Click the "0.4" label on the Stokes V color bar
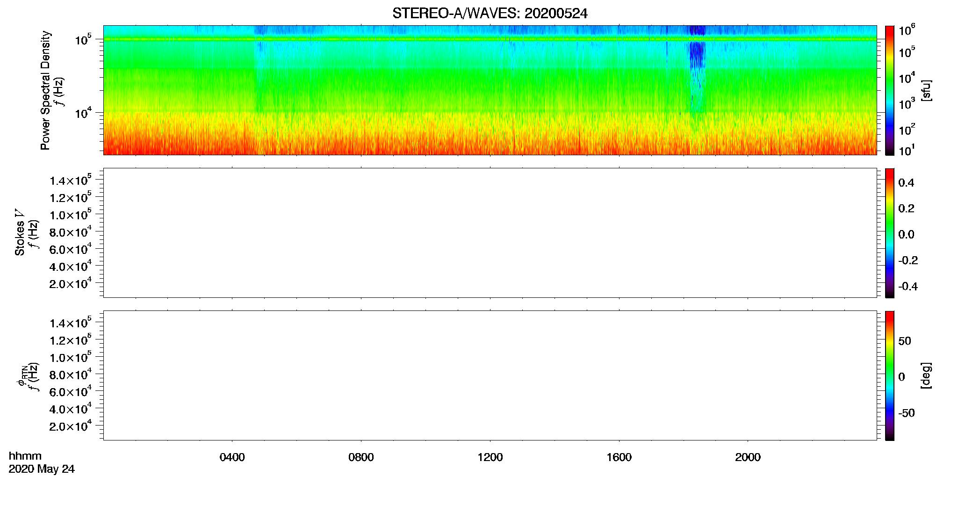Screen dimensions: 980x505 (x=906, y=183)
